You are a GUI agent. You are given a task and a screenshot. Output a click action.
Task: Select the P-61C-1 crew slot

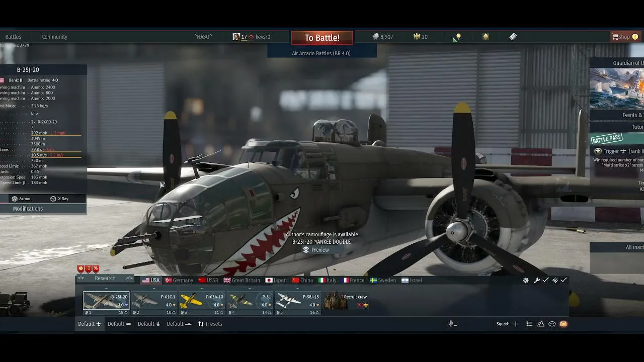point(154,303)
